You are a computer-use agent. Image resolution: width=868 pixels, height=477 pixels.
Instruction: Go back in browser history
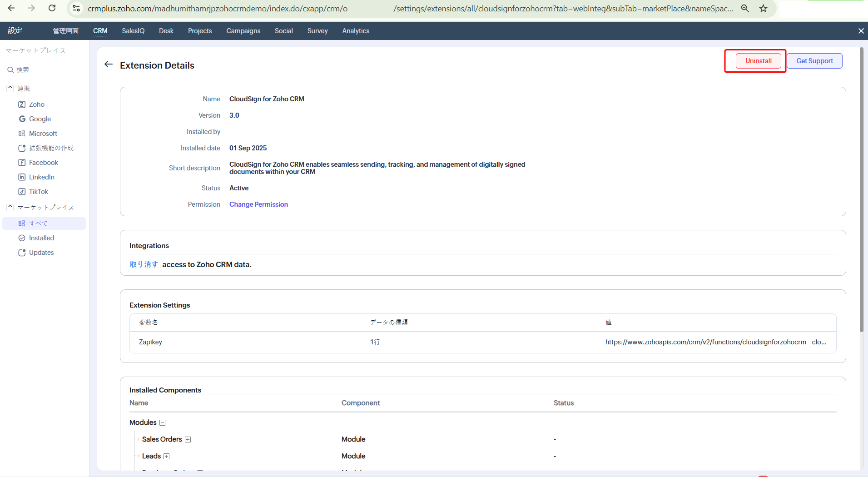click(11, 8)
